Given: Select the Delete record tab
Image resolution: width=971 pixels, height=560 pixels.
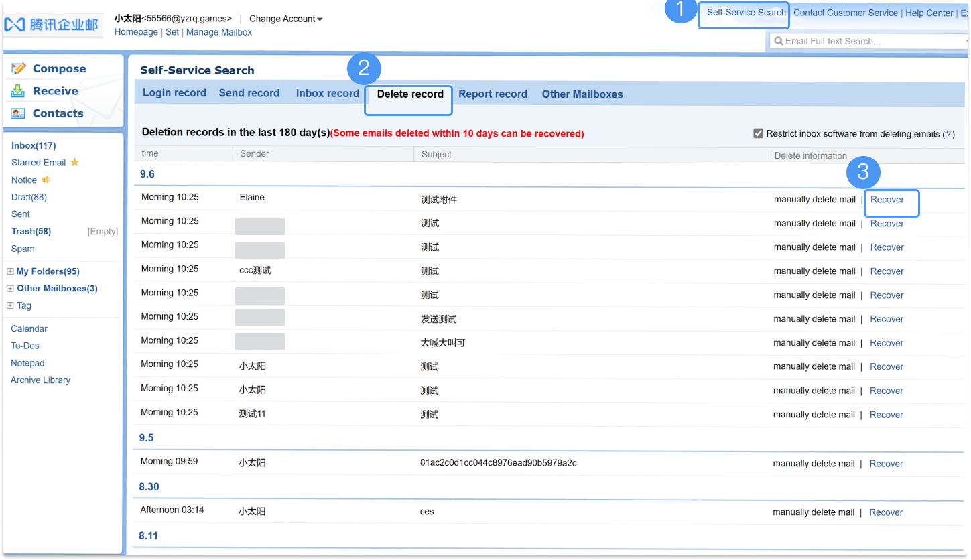Looking at the screenshot, I should [x=410, y=94].
